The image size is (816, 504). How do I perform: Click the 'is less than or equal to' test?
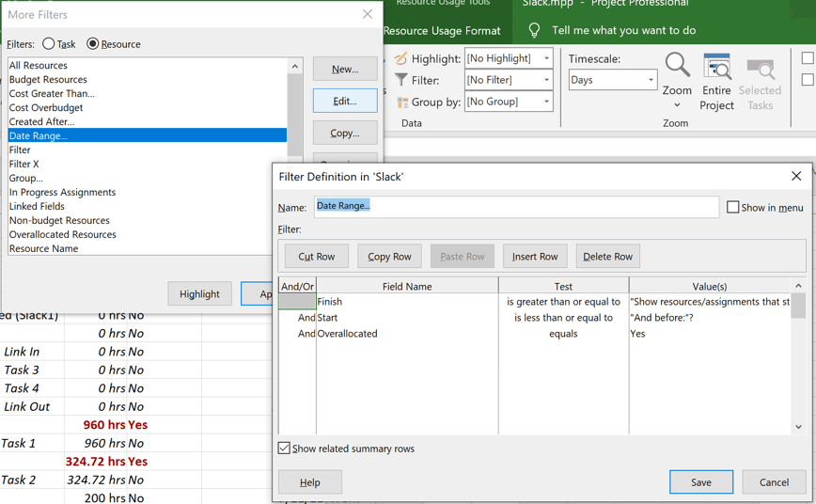(564, 318)
